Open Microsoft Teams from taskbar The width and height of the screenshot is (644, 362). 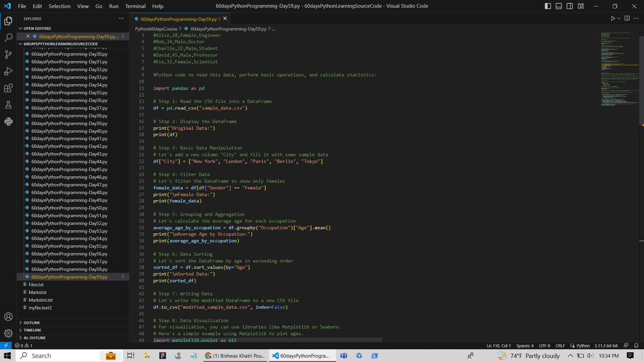(x=343, y=356)
